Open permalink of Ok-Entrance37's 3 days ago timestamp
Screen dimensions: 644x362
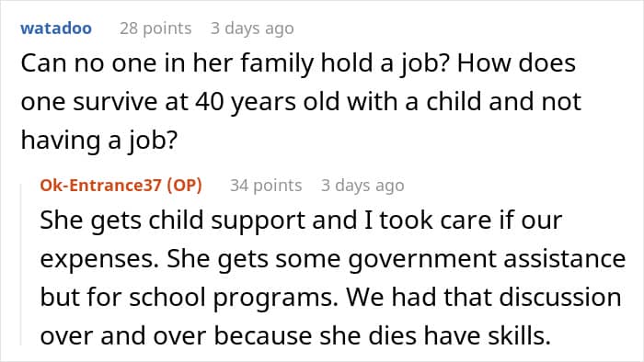[362, 186]
